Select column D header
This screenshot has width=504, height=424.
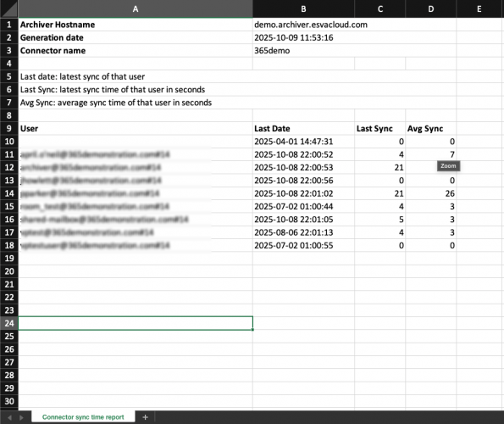coord(430,9)
